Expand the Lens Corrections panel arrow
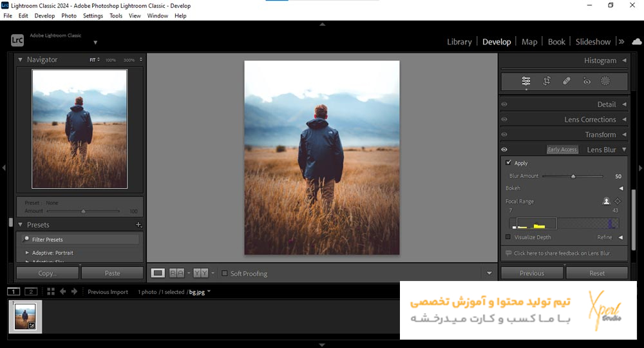This screenshot has height=348, width=644. (x=624, y=120)
